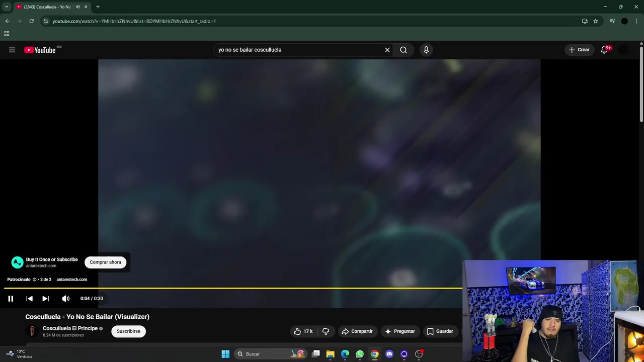Pause the video
This screenshot has width=644, height=362.
[x=11, y=299]
